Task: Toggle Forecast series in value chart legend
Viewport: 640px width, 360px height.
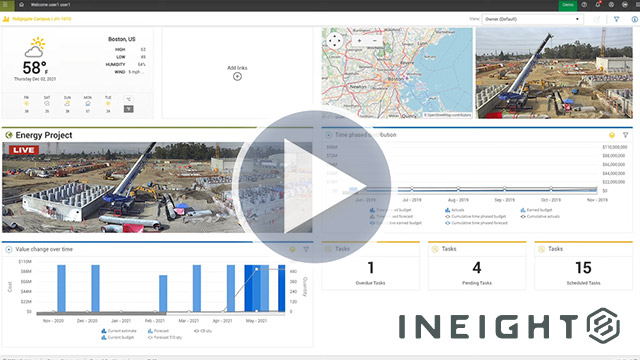Action: pos(158,331)
